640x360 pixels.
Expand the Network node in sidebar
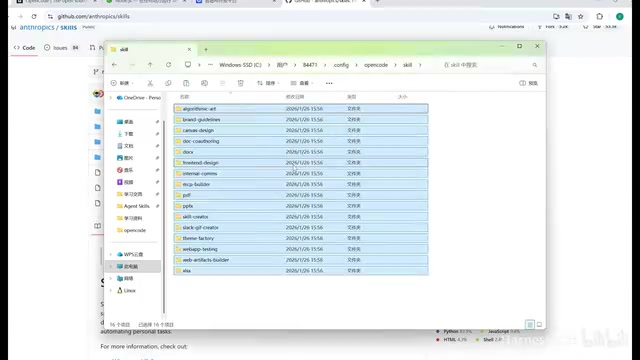tap(111, 278)
